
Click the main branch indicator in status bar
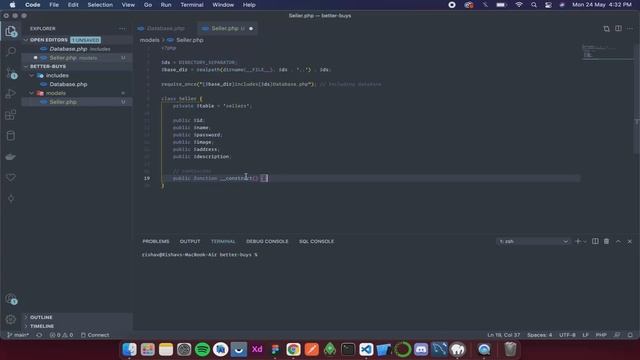click(18, 335)
